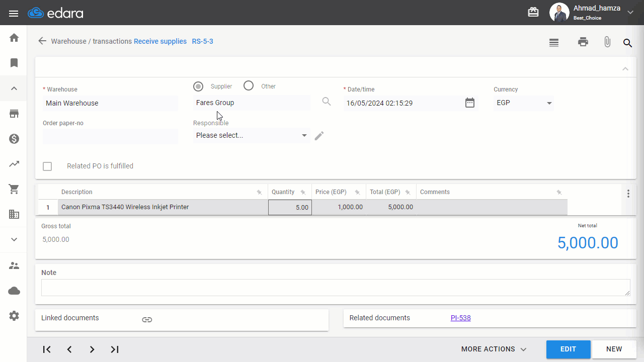This screenshot has height=362, width=644.
Task: Open related document PI-538
Action: point(461,318)
